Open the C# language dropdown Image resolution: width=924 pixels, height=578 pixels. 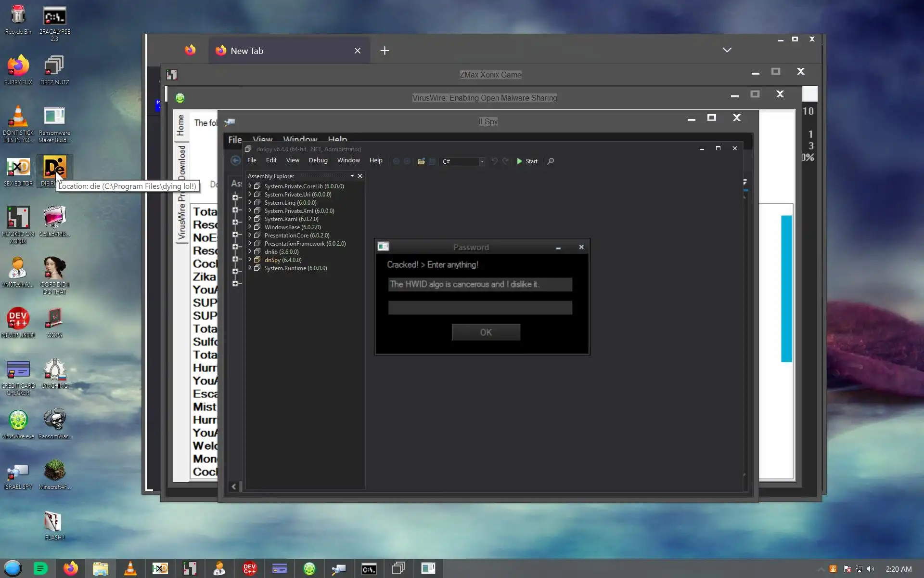481,162
